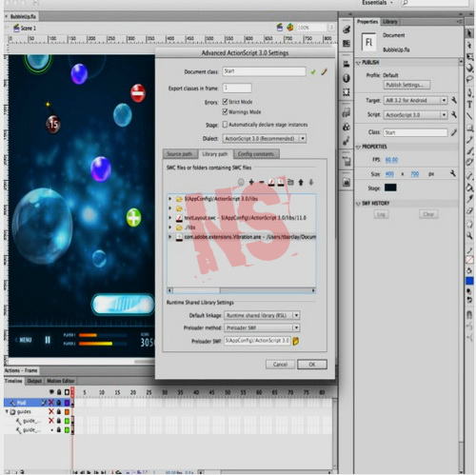Switch to the Motion Editor tab

click(60, 381)
